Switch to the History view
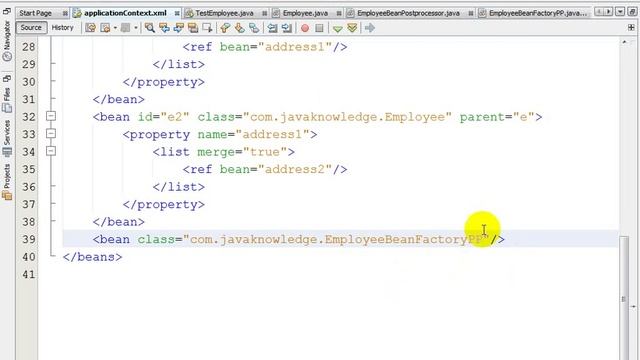Image resolution: width=640 pixels, height=360 pixels. tap(62, 28)
